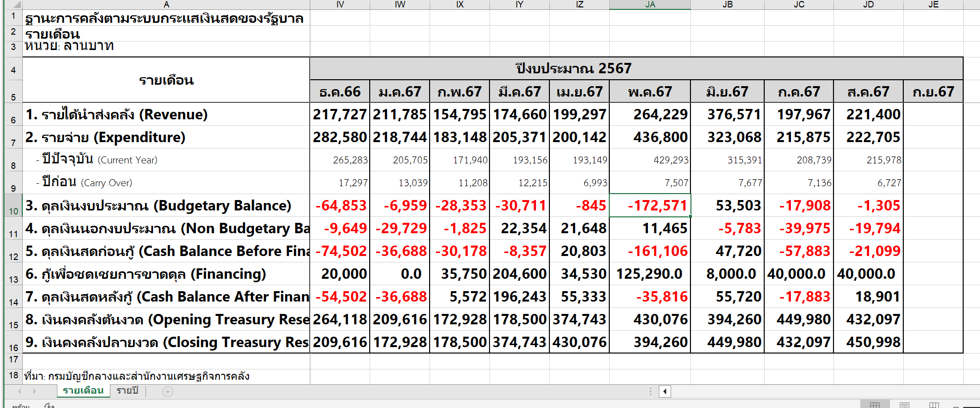Viewport: 980px width, 408px height.
Task: Select column IV header
Action: pos(340,4)
